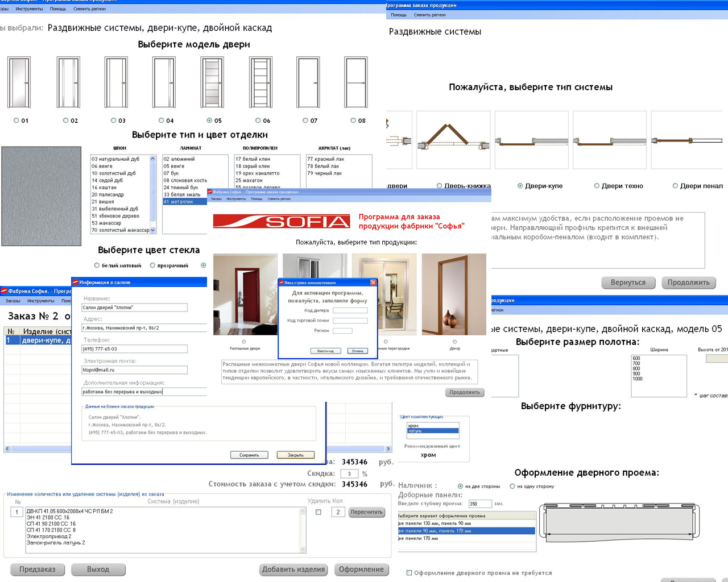Select '77 красный лак' finish
Image resolution: width=728 pixels, height=582 pixels.
click(339, 159)
